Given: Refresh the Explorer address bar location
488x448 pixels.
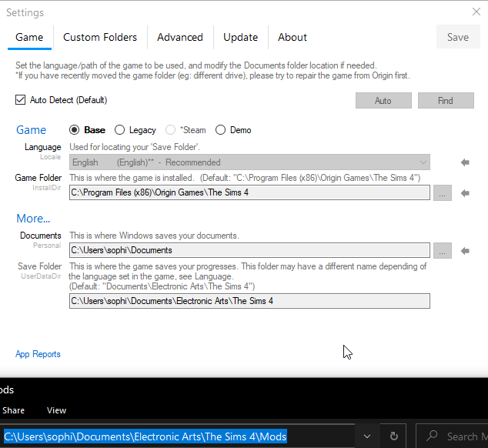Looking at the screenshot, I should click(393, 436).
